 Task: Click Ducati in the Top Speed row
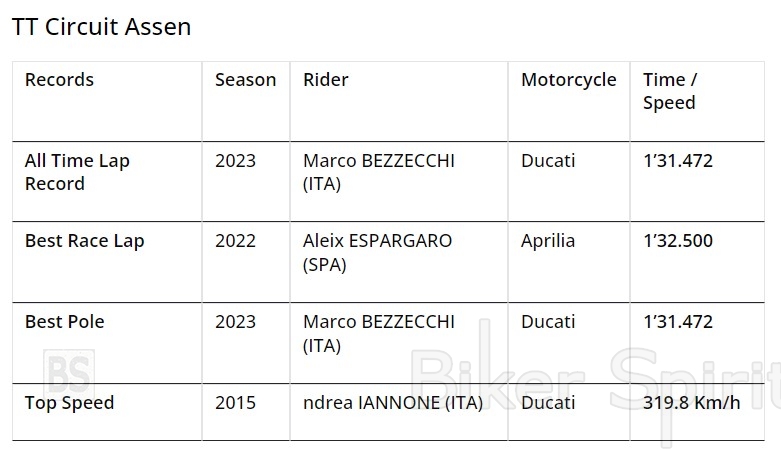point(548,403)
